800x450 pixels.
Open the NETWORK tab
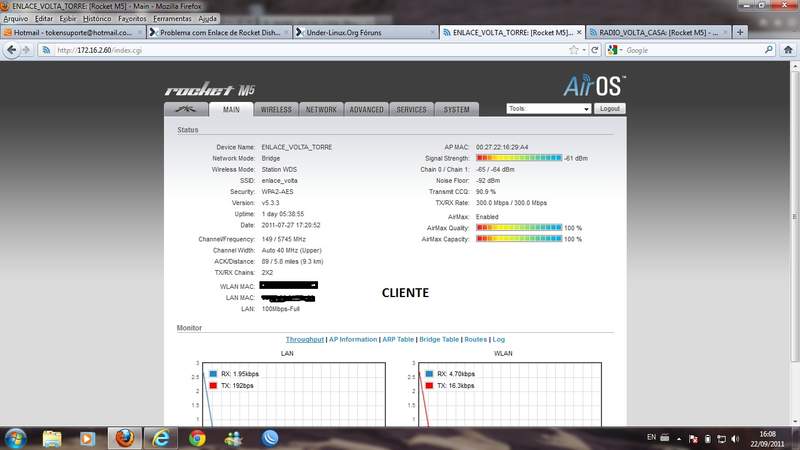[x=321, y=109]
